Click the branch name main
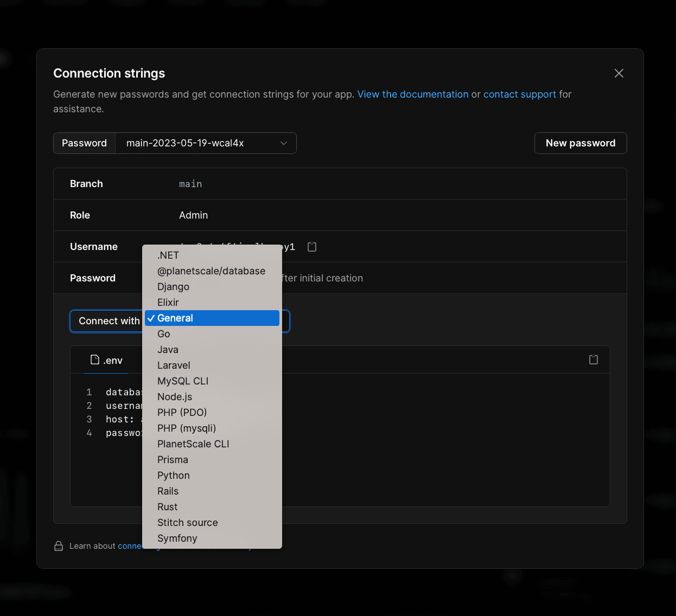This screenshot has height=616, width=676. point(190,184)
